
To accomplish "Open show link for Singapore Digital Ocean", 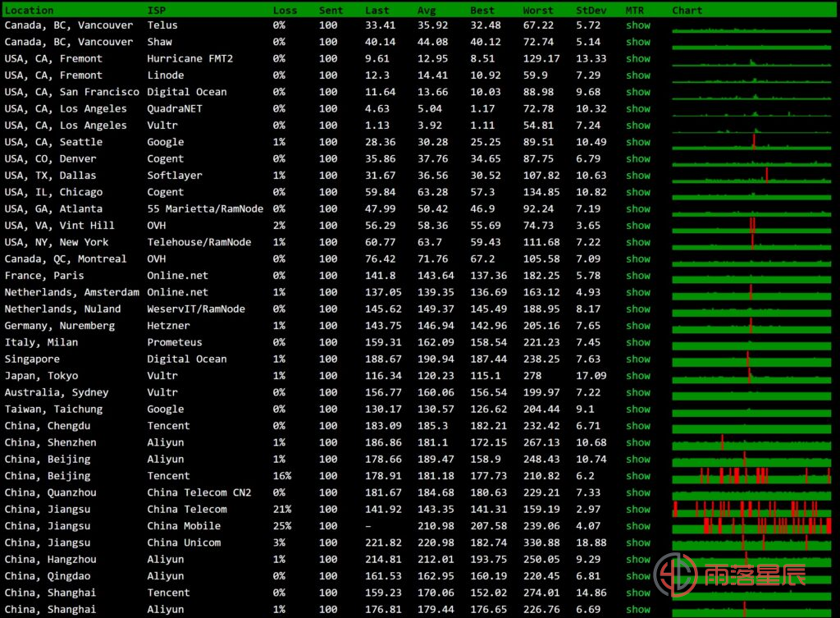I will coord(638,359).
